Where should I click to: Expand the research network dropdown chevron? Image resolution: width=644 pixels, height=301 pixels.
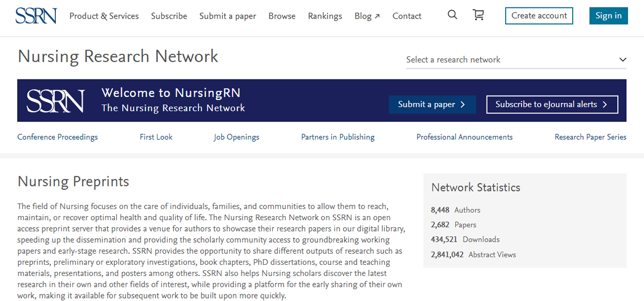pyautogui.click(x=622, y=59)
